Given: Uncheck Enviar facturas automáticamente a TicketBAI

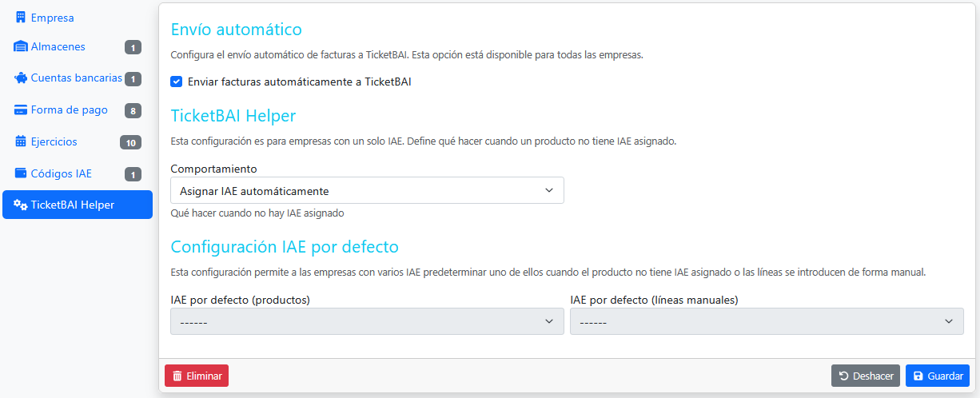Looking at the screenshot, I should tap(177, 82).
